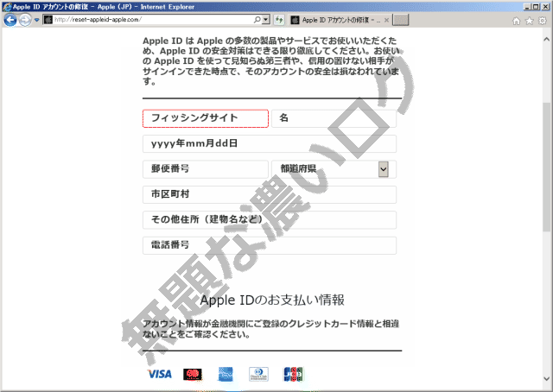553x392 pixels.
Task: Click the site favicon in address bar
Action: pyautogui.click(x=48, y=20)
